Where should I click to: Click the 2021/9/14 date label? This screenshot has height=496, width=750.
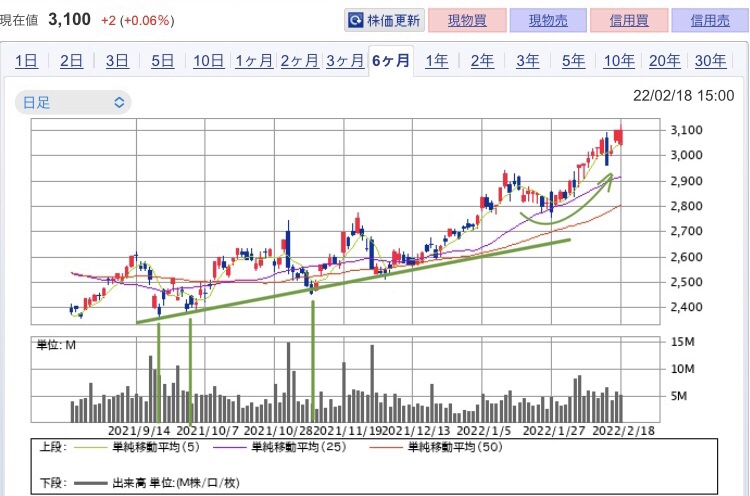click(139, 430)
